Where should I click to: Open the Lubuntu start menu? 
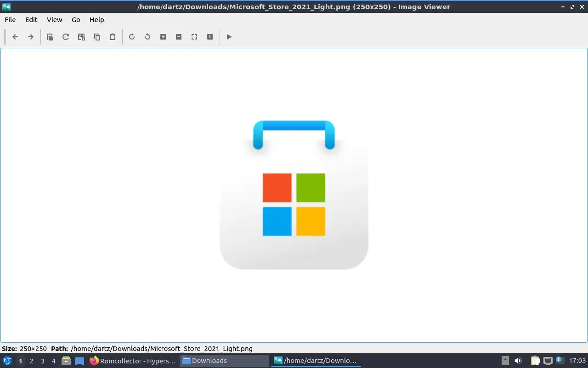click(x=7, y=361)
